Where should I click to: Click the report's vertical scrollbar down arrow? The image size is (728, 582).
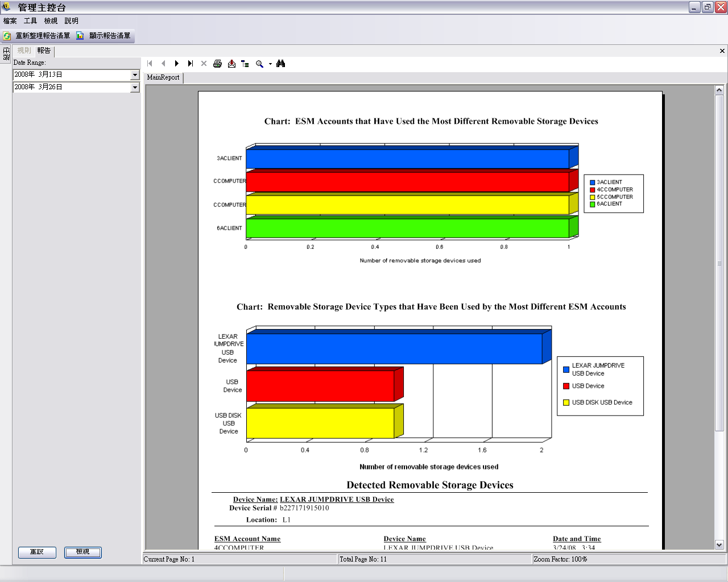point(719,544)
